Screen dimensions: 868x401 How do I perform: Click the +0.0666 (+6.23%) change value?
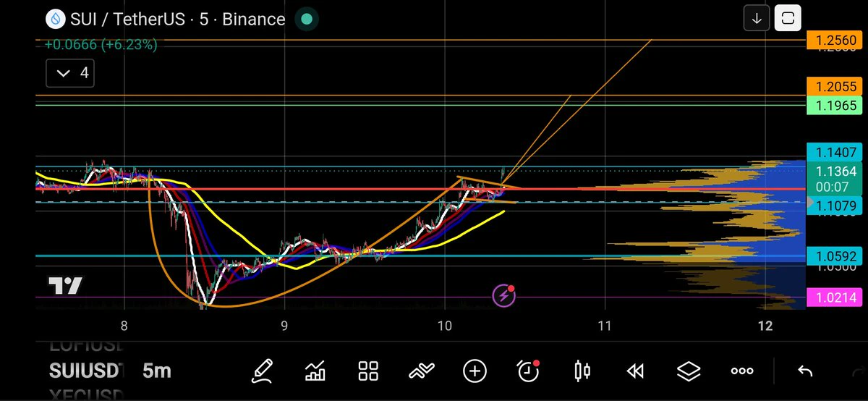point(101,44)
